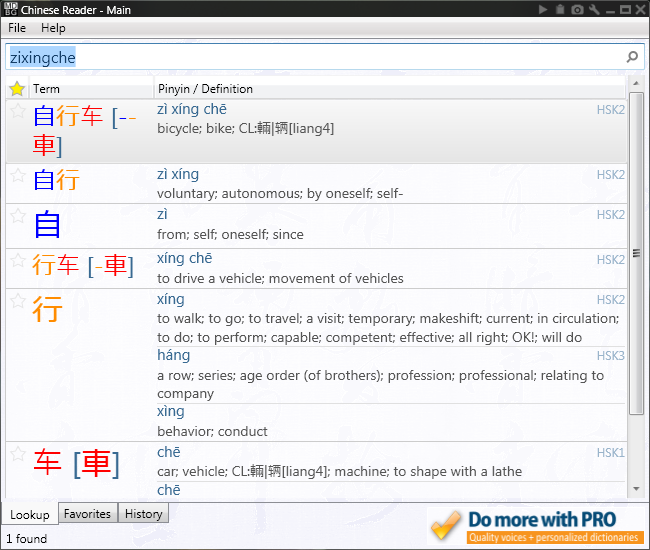Star the 车 car vehicle entry
650x550 pixels.
(17, 453)
